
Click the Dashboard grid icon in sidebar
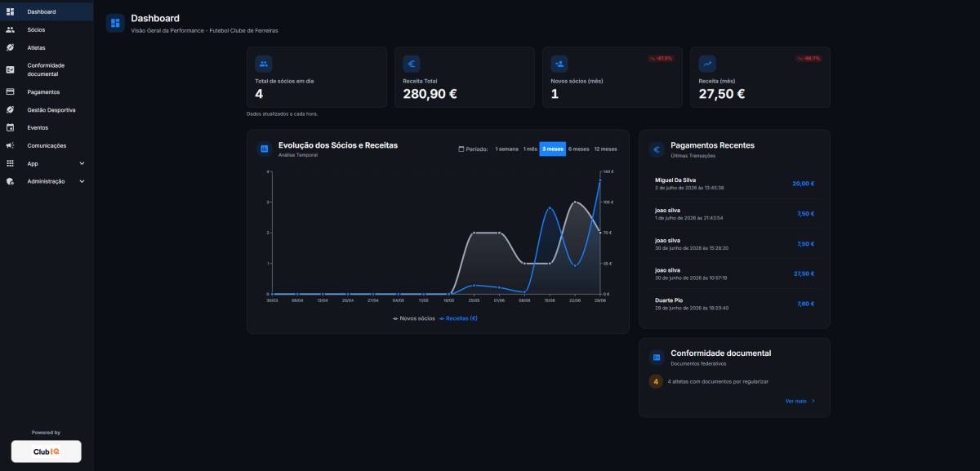pos(11,11)
